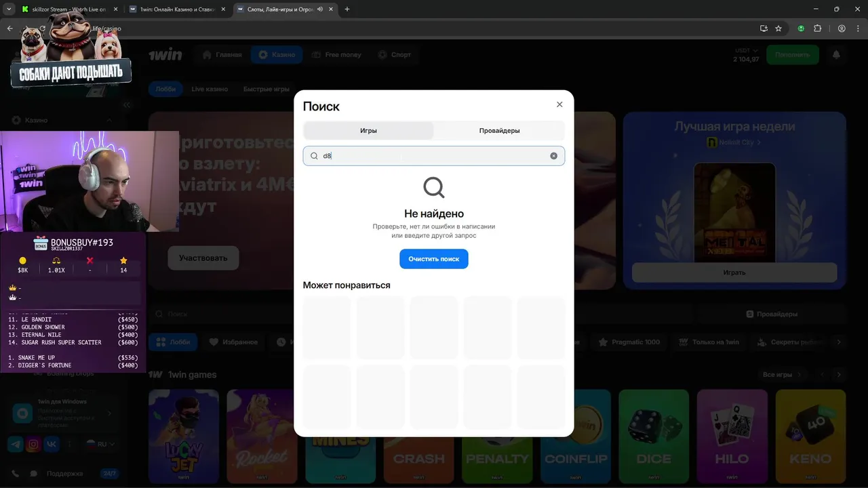Open the Nolimit City provider link
Viewport: 868px width, 488px height.
[734, 142]
